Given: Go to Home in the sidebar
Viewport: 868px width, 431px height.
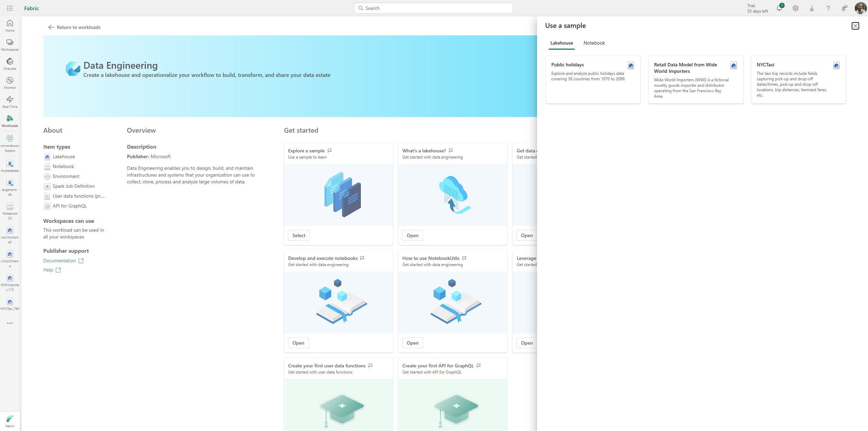Looking at the screenshot, I should [10, 26].
